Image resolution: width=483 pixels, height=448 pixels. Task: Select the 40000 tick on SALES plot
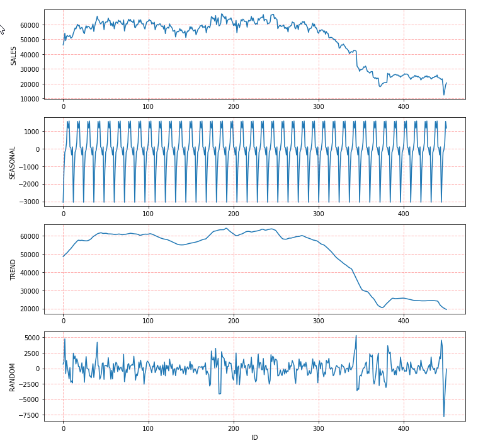pos(30,55)
